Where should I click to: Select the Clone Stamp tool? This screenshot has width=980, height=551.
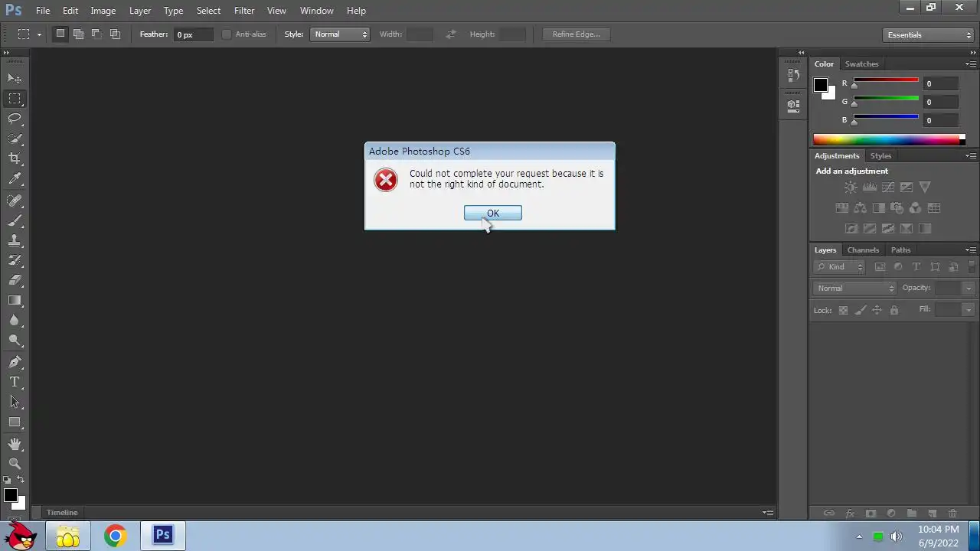15,240
